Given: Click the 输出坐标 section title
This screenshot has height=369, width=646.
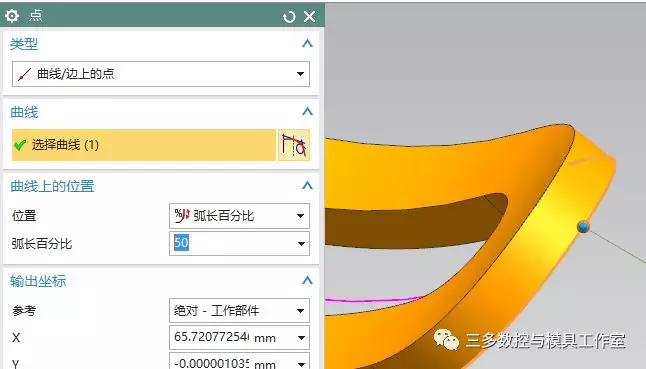Looking at the screenshot, I should point(38,281).
